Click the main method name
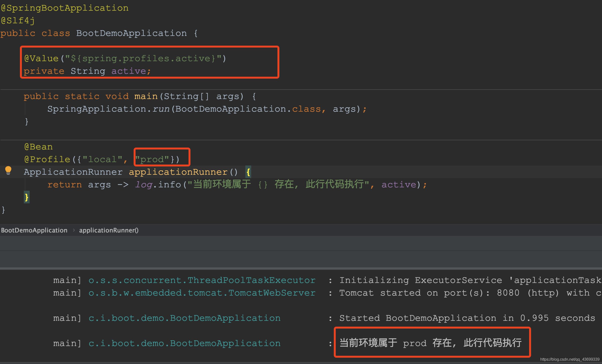Viewport: 602px width, 364px height. 146,96
